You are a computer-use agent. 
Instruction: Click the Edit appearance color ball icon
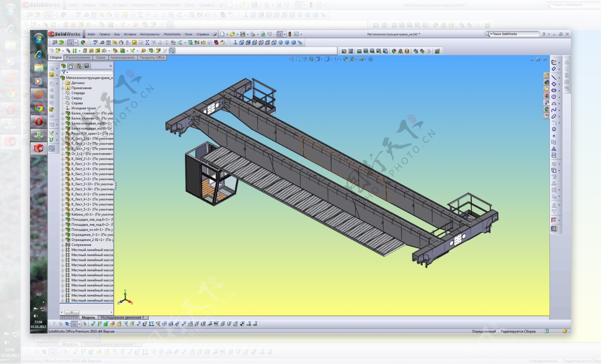click(83, 42)
